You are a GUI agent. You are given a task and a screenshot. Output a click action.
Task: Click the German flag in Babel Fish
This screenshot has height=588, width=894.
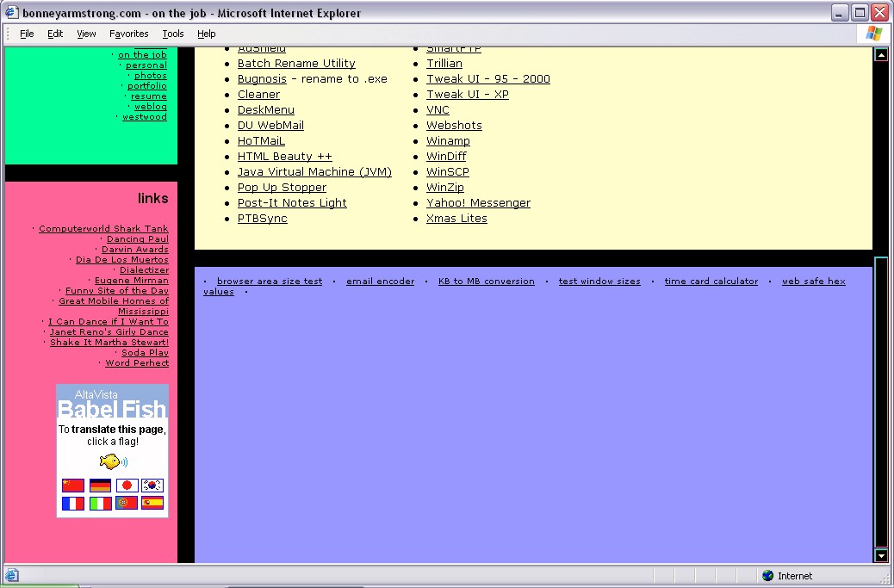coord(100,486)
